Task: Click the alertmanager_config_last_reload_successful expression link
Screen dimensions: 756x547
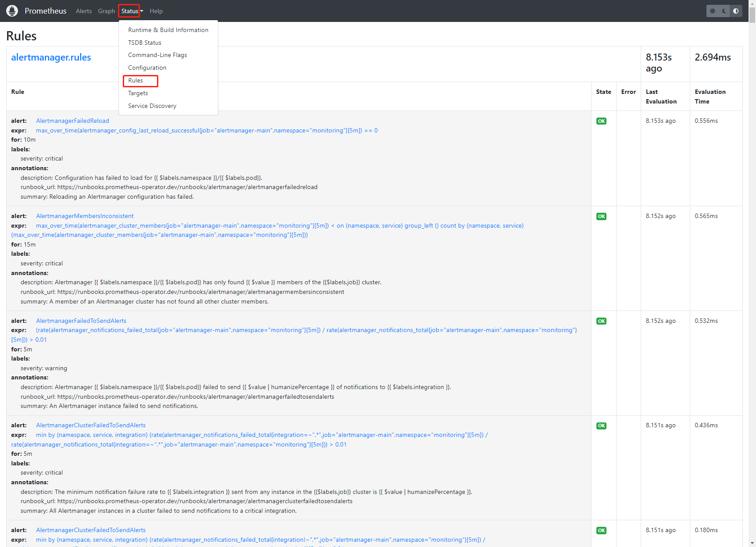Action: click(x=207, y=130)
